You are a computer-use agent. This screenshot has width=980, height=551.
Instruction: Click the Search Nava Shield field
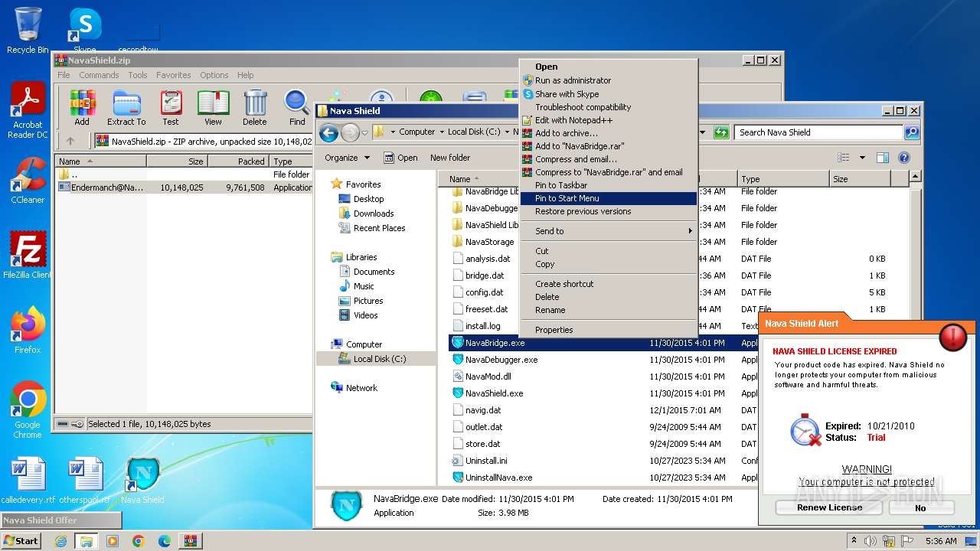819,132
